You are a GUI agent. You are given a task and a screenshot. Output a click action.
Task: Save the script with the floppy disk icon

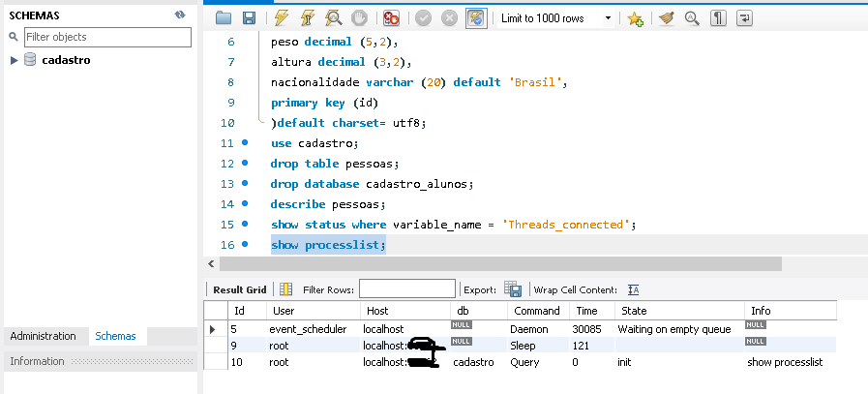click(x=249, y=18)
